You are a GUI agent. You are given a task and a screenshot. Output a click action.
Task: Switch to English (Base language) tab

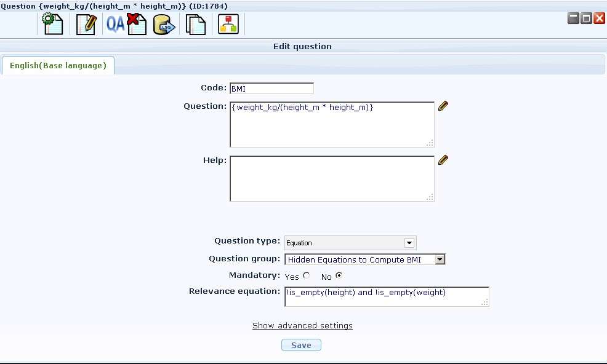pos(58,65)
